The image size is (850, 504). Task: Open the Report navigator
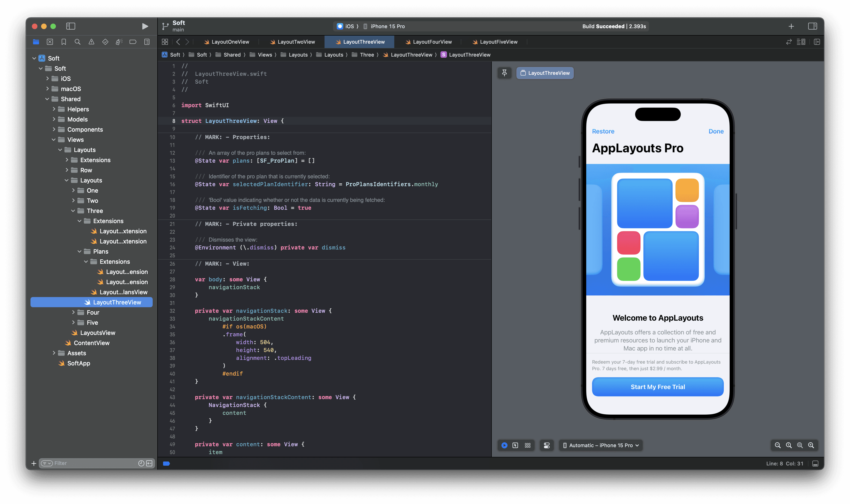click(x=146, y=42)
